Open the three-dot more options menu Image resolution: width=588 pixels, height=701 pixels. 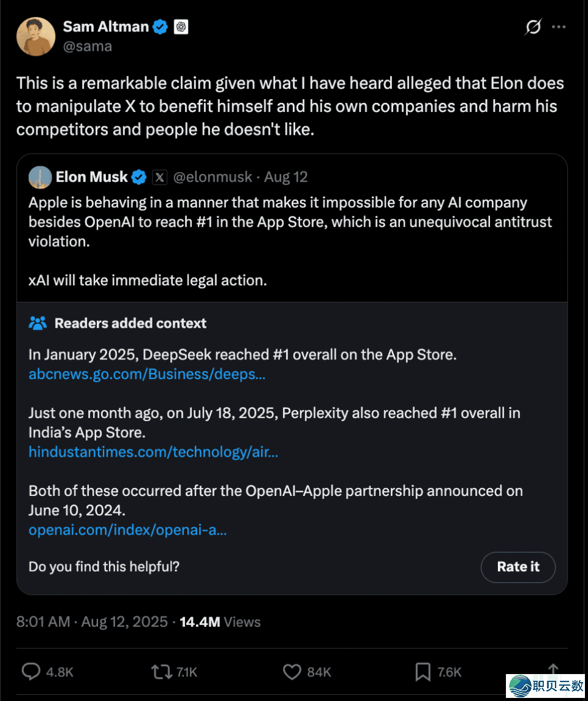[x=559, y=27]
